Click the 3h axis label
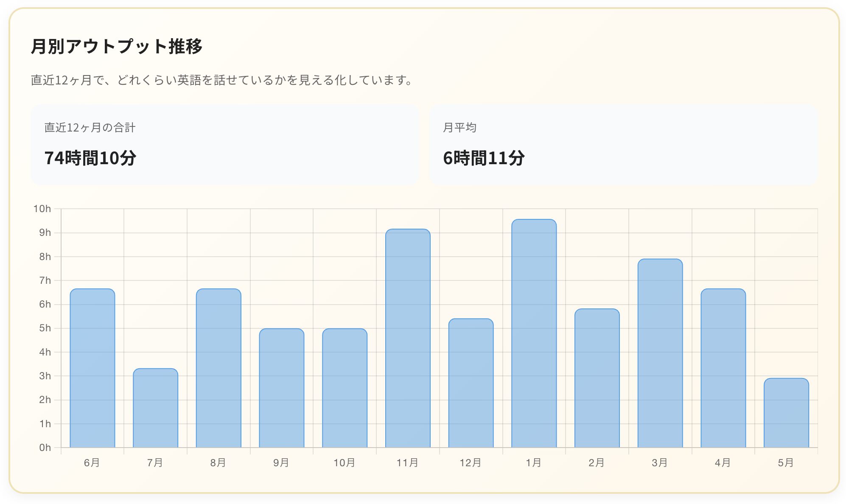The width and height of the screenshot is (846, 504). tap(45, 376)
